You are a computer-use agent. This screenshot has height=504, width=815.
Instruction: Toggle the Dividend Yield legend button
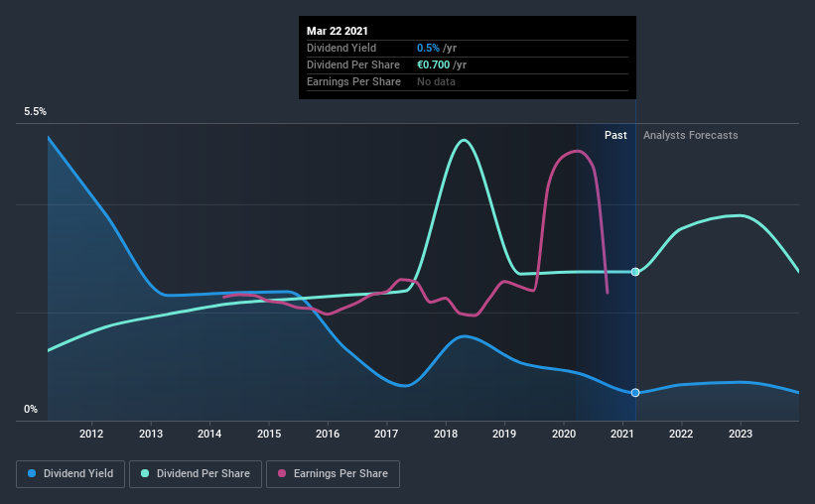tap(70, 474)
